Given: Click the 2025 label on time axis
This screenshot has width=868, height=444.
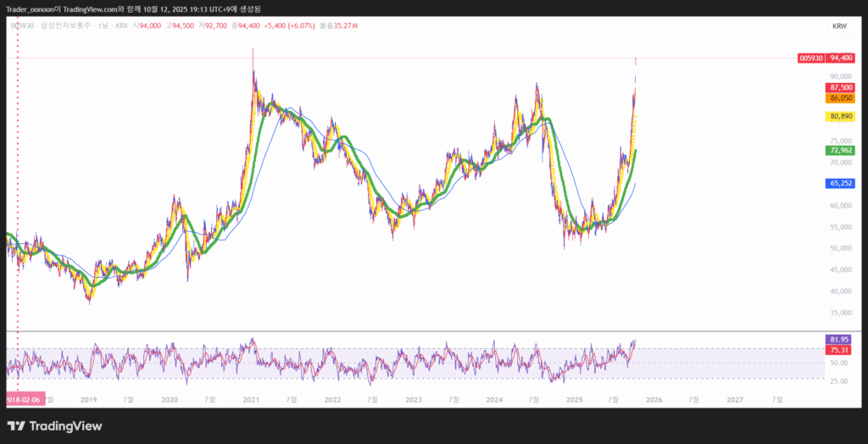Looking at the screenshot, I should 574,398.
